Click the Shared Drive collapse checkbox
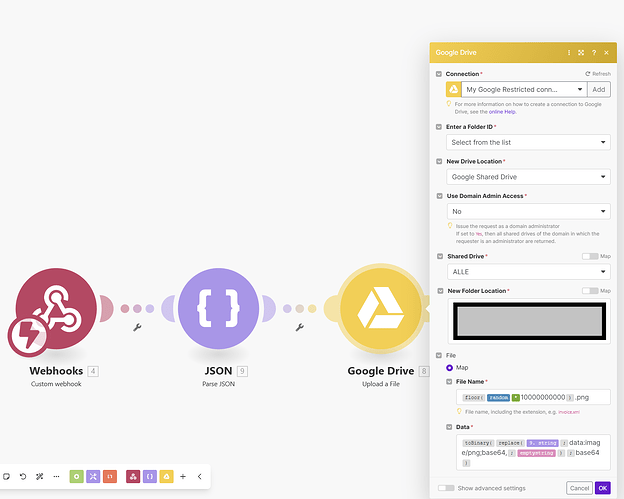The image size is (624, 499). tap(440, 256)
